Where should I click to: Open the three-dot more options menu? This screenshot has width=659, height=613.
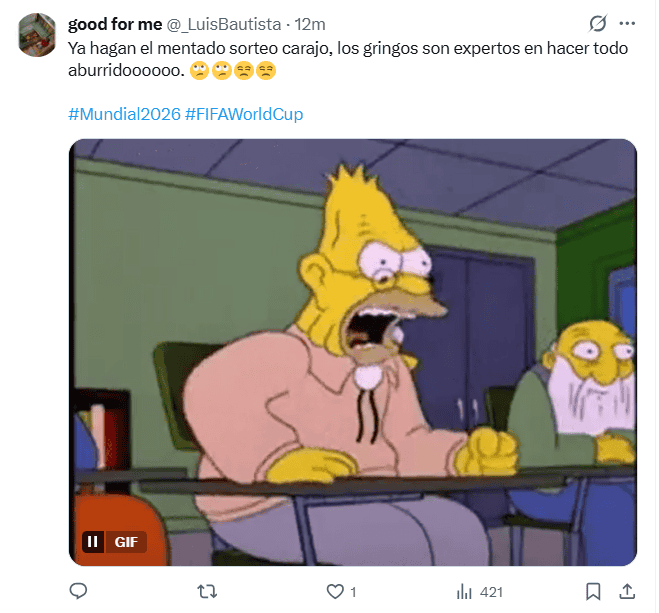click(627, 24)
